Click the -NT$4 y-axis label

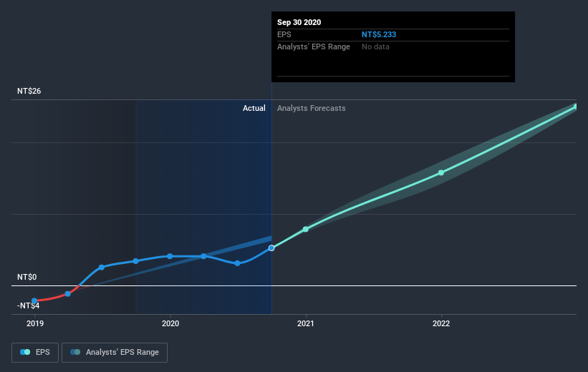pos(28,305)
